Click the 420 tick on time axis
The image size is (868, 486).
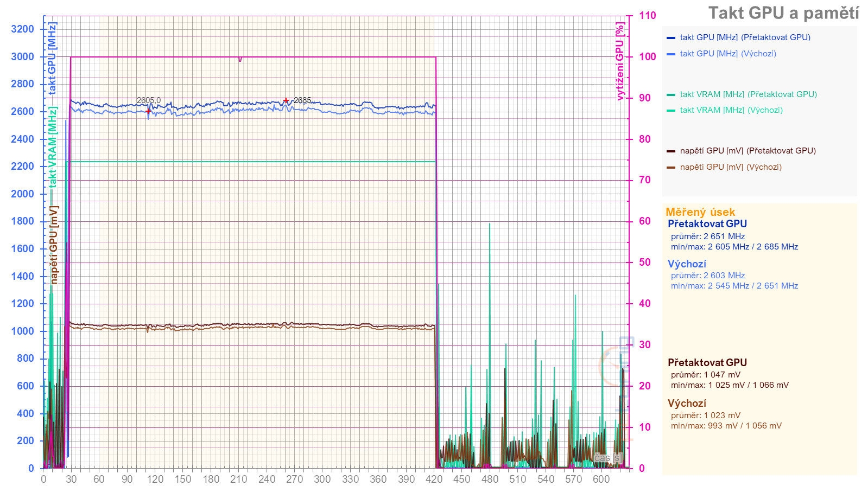(x=434, y=479)
